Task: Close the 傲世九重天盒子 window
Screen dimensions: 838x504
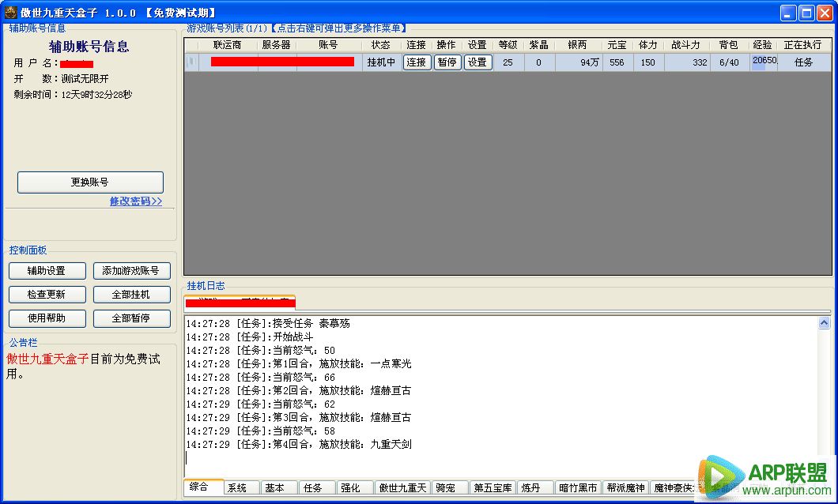Action: pyautogui.click(x=825, y=13)
